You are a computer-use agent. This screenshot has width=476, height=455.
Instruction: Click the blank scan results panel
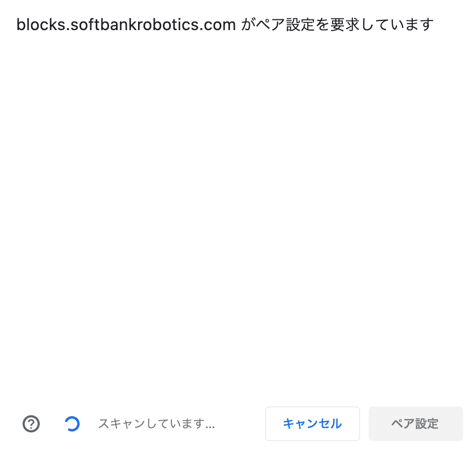pyautogui.click(x=238, y=219)
